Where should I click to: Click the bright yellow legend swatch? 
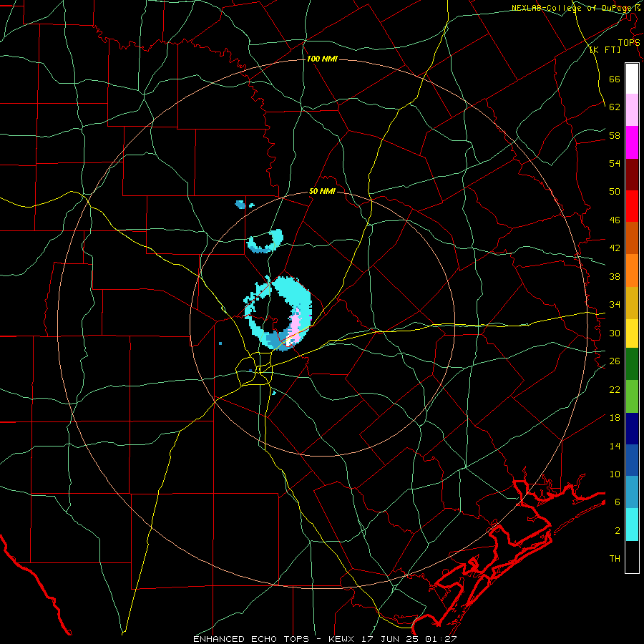(x=632, y=333)
